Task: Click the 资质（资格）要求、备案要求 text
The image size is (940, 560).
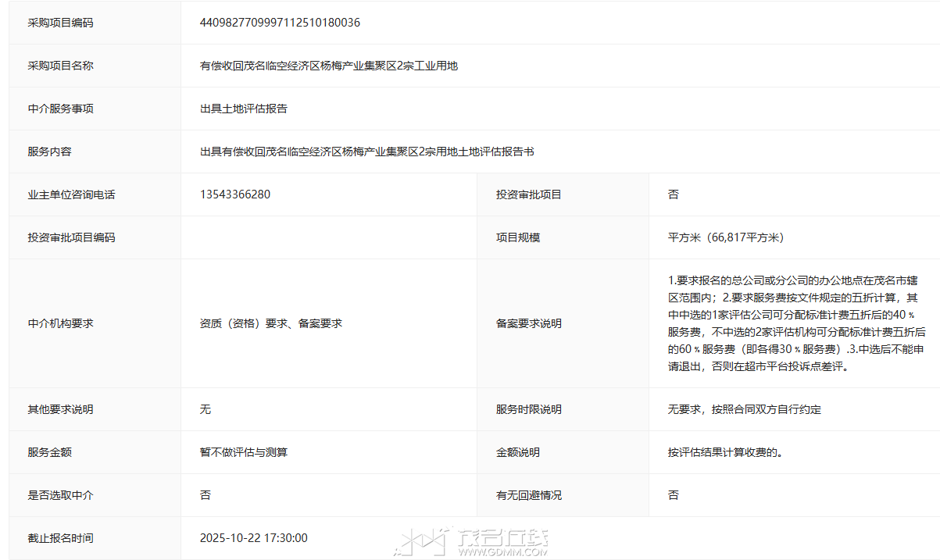Action: click(x=270, y=323)
